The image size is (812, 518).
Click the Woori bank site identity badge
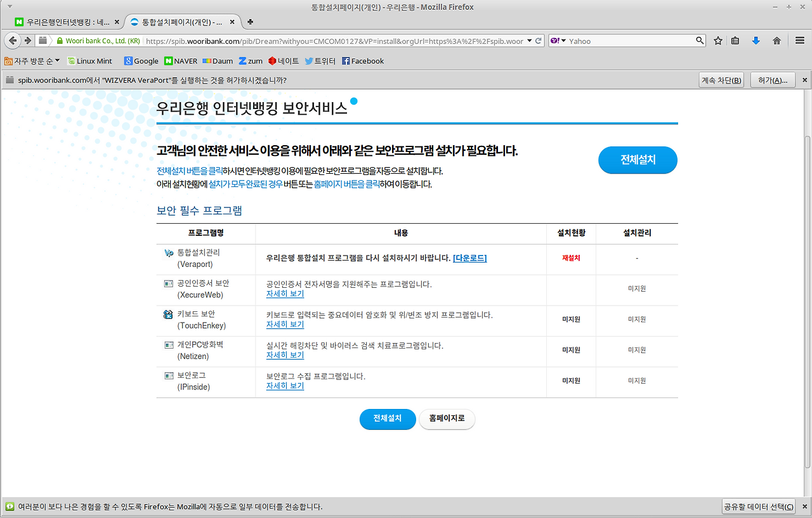(x=98, y=41)
